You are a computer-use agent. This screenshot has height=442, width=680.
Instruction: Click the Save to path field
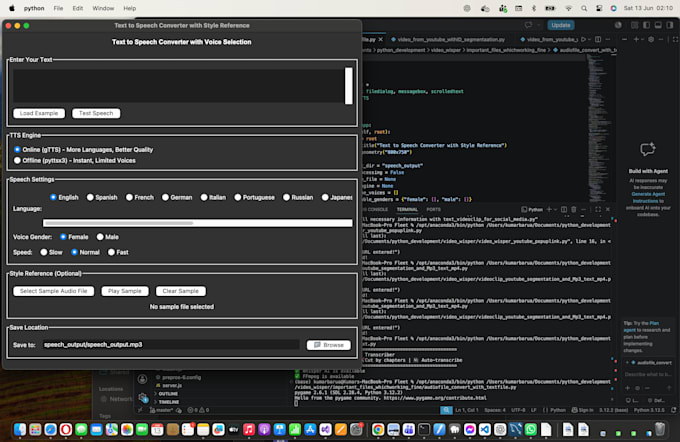point(171,345)
